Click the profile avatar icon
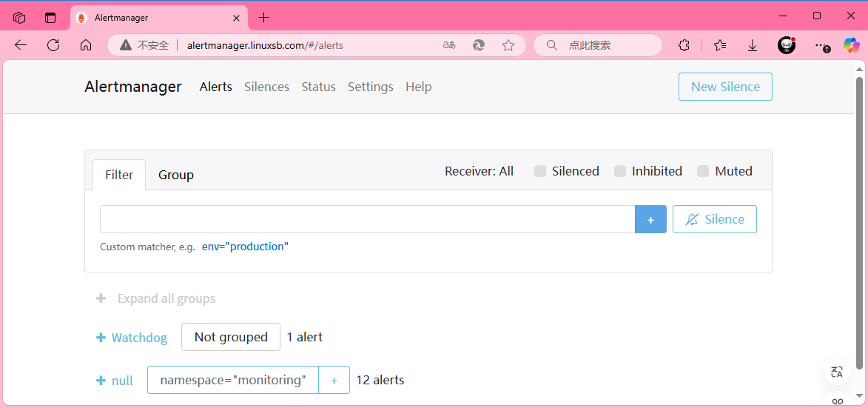 (x=787, y=45)
